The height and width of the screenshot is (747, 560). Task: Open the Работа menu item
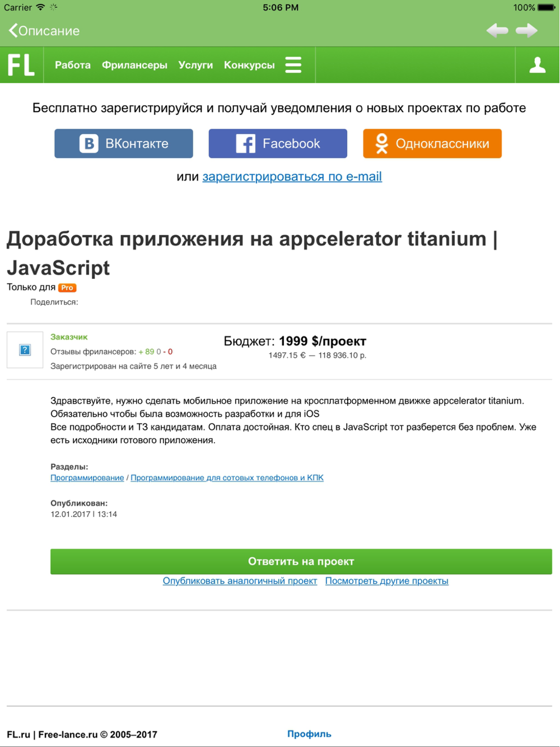(73, 65)
